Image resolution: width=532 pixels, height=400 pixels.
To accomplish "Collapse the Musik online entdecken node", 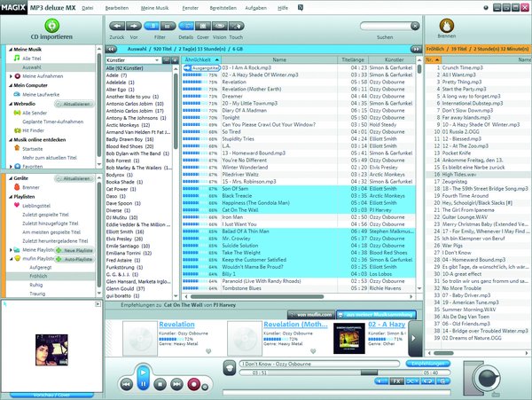I will 11,140.
